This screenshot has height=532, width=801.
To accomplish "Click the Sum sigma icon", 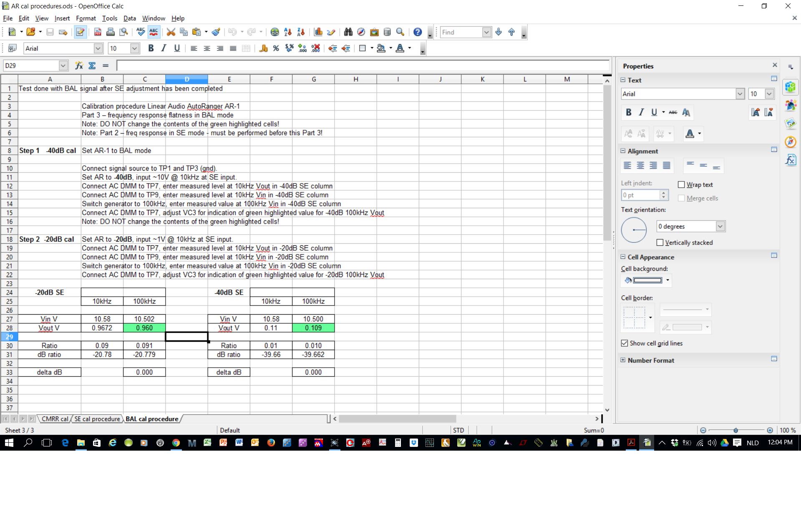I will 92,66.
